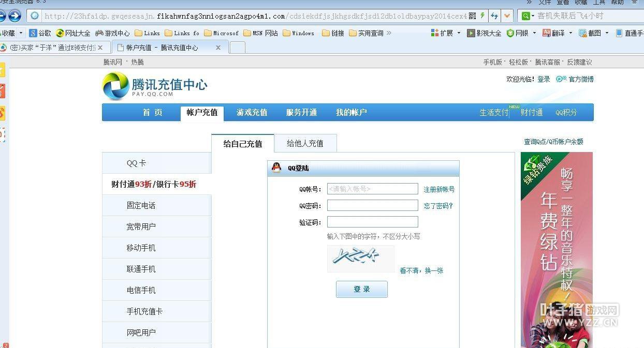Viewport: 644px width, 348px height.
Task: Refresh captcha via 看不清，换一张 link
Action: 421,270
